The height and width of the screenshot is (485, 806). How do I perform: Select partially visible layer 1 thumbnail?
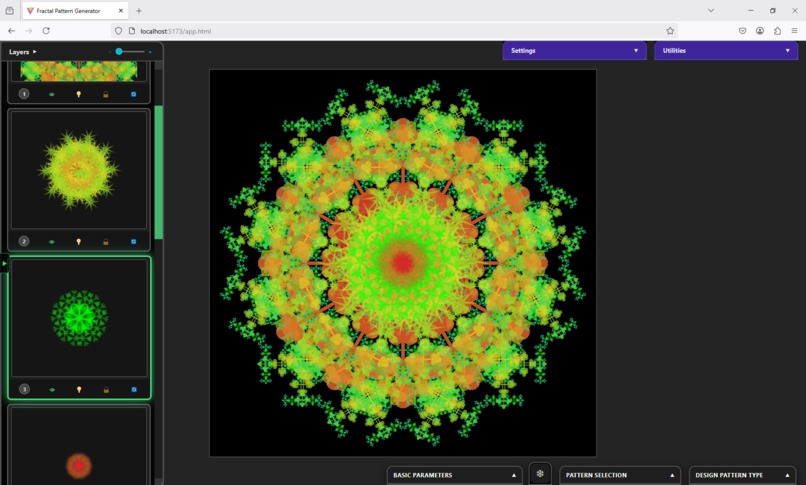coord(79,71)
